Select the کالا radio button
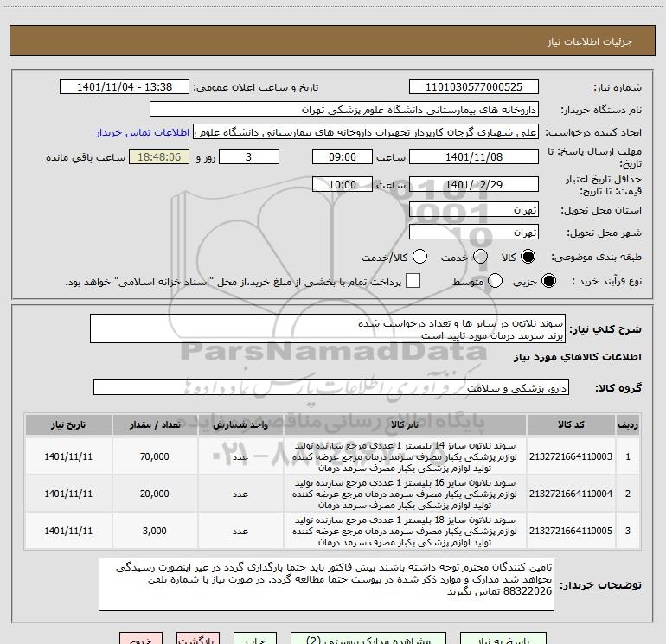The height and width of the screenshot is (644, 666). [x=528, y=257]
